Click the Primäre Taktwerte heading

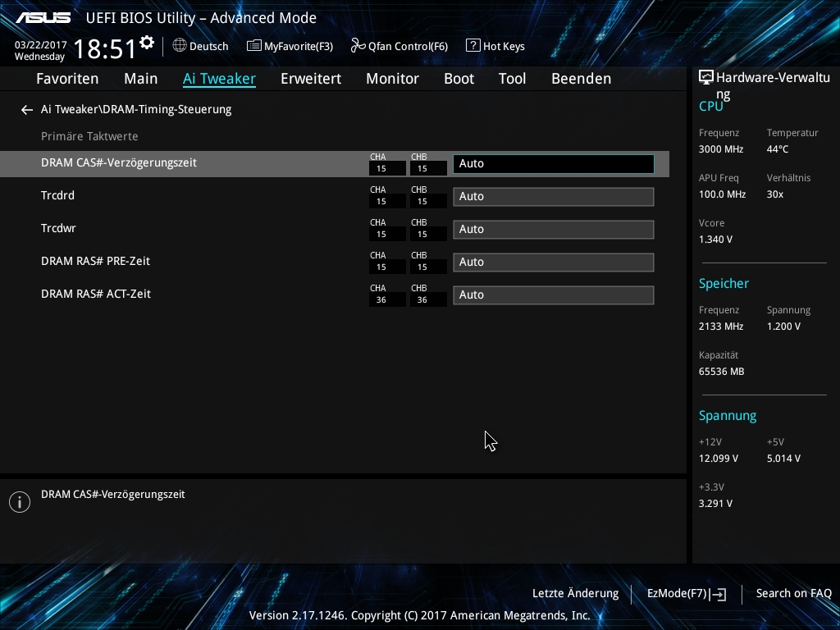pyautogui.click(x=89, y=137)
